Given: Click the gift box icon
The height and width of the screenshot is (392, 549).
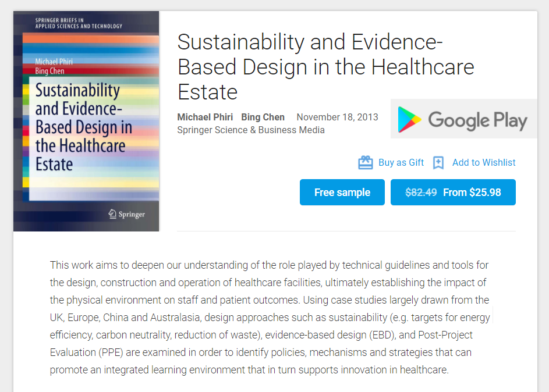Looking at the screenshot, I should (x=365, y=163).
